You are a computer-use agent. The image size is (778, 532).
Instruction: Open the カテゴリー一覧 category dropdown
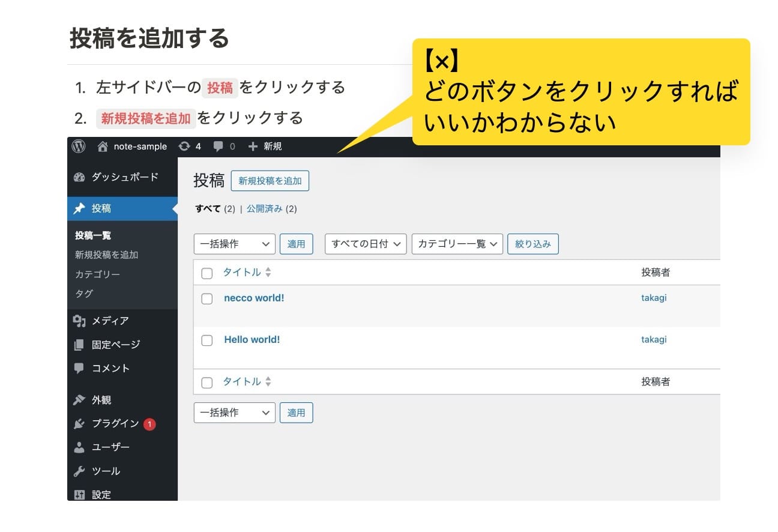click(x=457, y=244)
